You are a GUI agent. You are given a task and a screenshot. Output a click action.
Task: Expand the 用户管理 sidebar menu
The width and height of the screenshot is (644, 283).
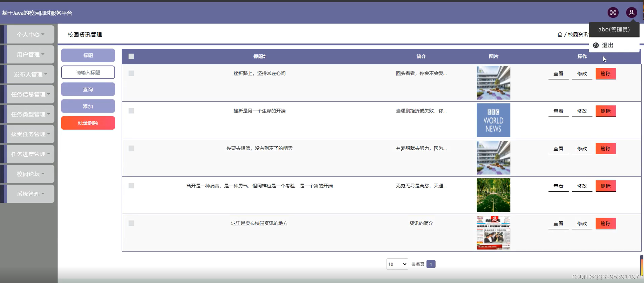[31, 54]
